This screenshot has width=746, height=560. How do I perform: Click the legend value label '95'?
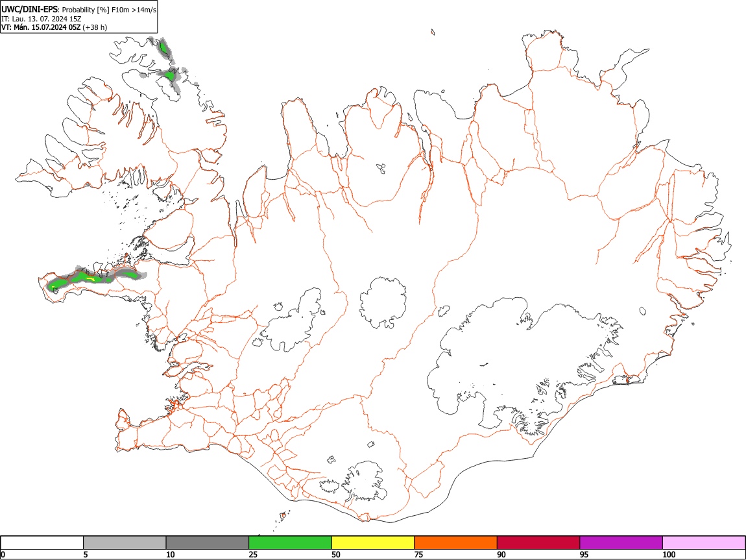tap(584, 555)
